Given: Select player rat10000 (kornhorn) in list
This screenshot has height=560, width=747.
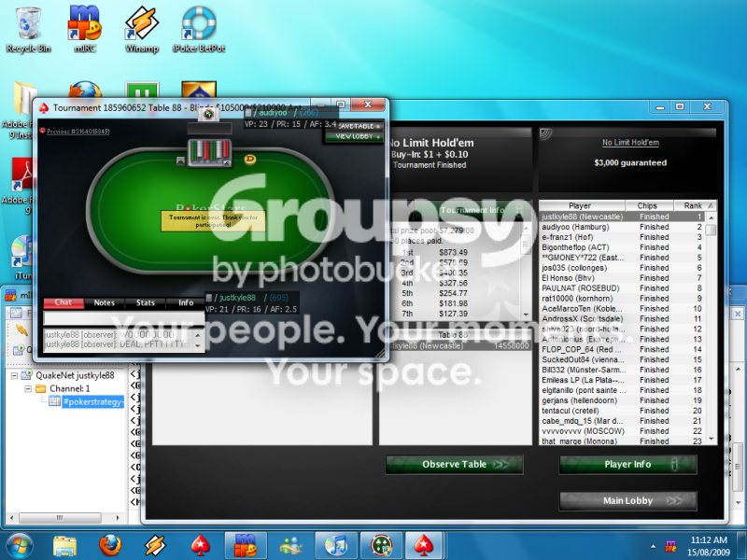Looking at the screenshot, I should point(622,299).
